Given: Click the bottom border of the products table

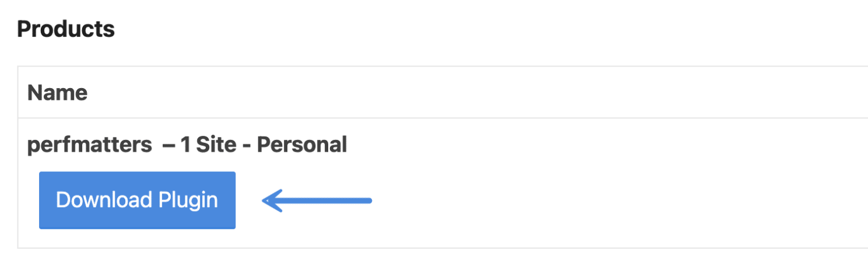Looking at the screenshot, I should tap(408, 248).
